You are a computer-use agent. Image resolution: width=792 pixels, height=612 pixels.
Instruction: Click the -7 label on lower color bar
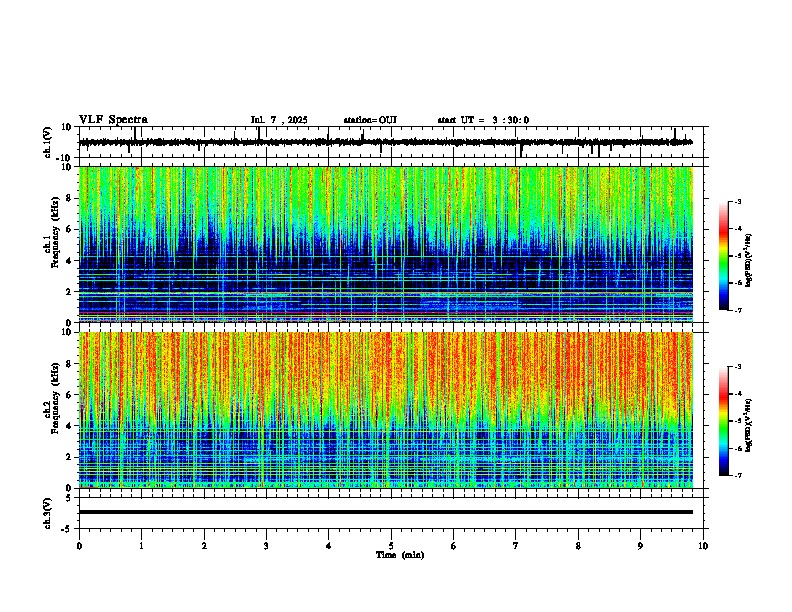point(737,475)
